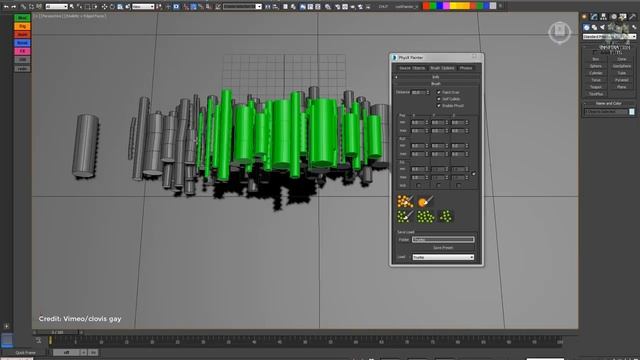Open the All selection filter dropdown
Image resolution: width=640 pixels, height=360 pixels.
click(x=56, y=7)
